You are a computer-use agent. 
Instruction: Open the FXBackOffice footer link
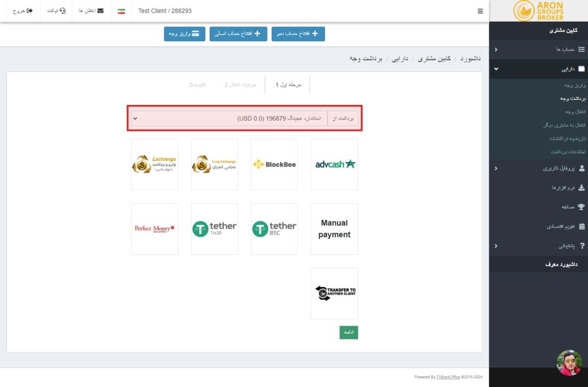point(448,377)
